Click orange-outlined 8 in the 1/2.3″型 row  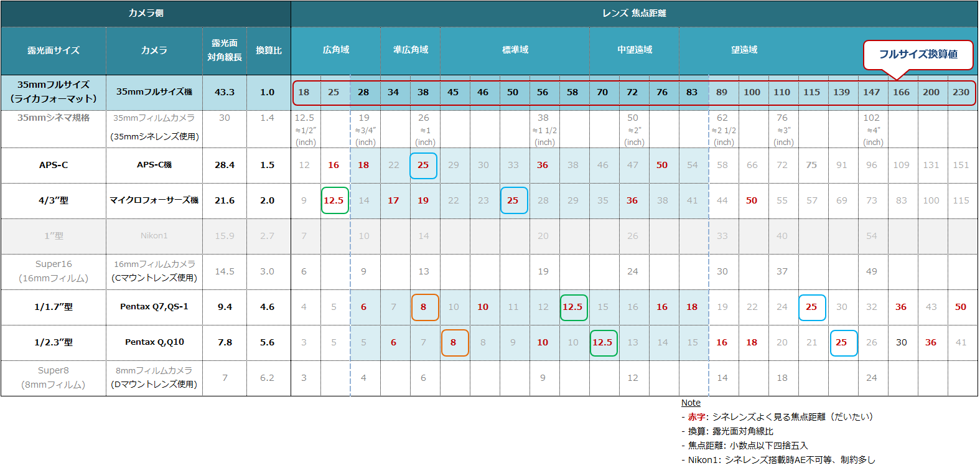[454, 342]
